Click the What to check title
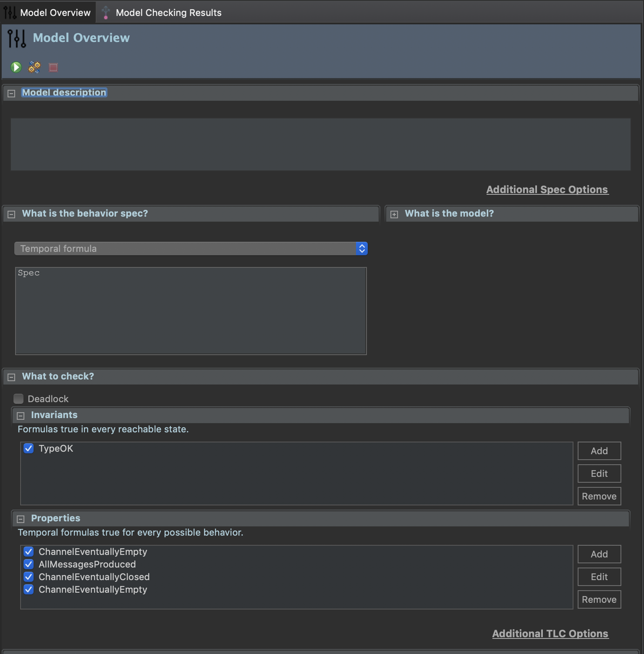The width and height of the screenshot is (644, 654). [x=58, y=376]
